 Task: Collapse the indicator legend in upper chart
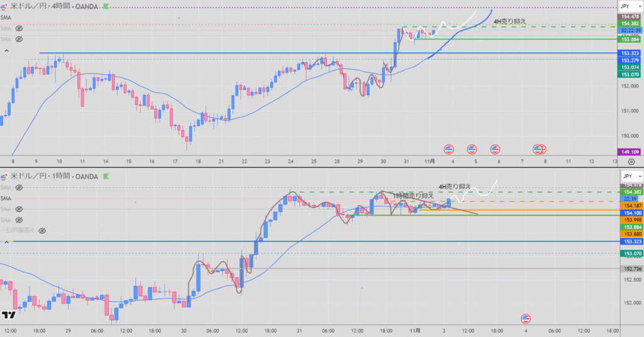(x=7, y=51)
